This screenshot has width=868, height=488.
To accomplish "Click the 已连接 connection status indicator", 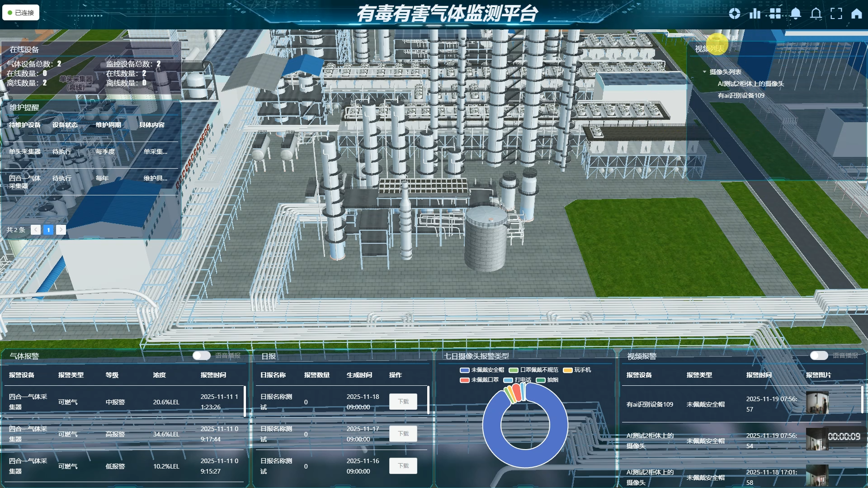I will coord(21,13).
